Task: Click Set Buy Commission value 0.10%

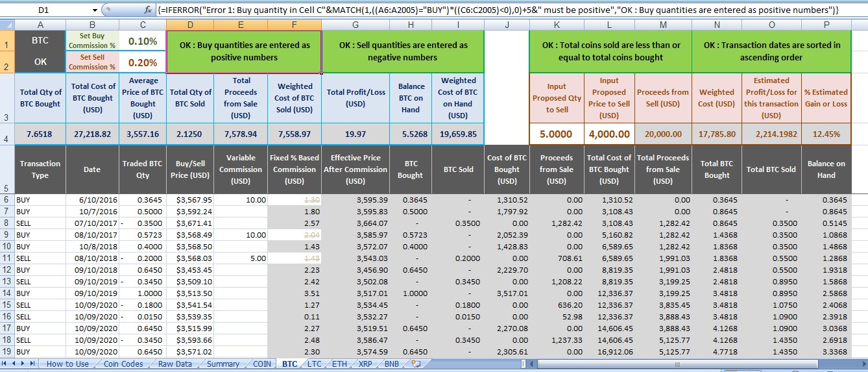Action: [x=143, y=41]
